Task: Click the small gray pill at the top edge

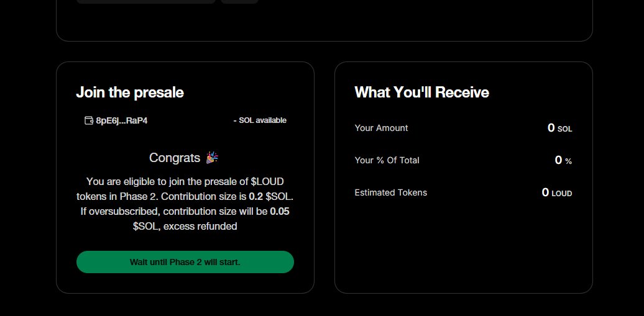Action: coord(239,2)
